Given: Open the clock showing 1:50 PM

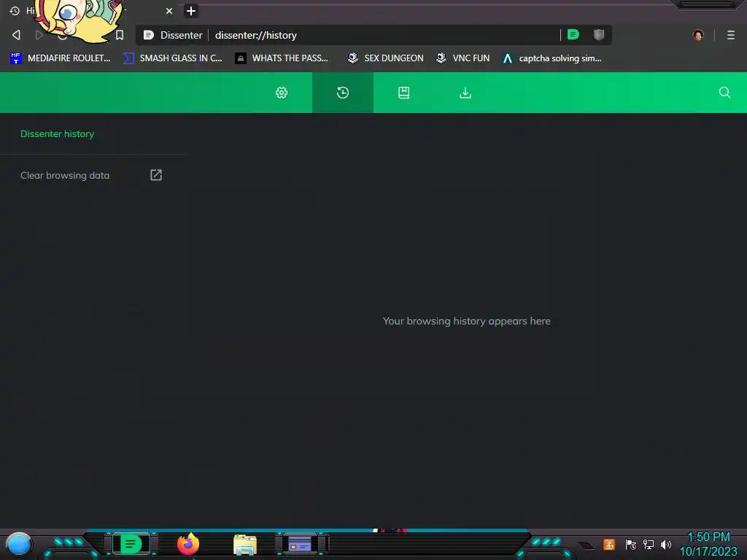Looking at the screenshot, I should click(x=708, y=544).
